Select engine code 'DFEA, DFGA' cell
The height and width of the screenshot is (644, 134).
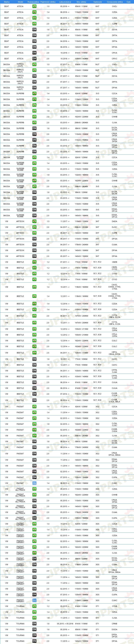(x=114, y=635)
